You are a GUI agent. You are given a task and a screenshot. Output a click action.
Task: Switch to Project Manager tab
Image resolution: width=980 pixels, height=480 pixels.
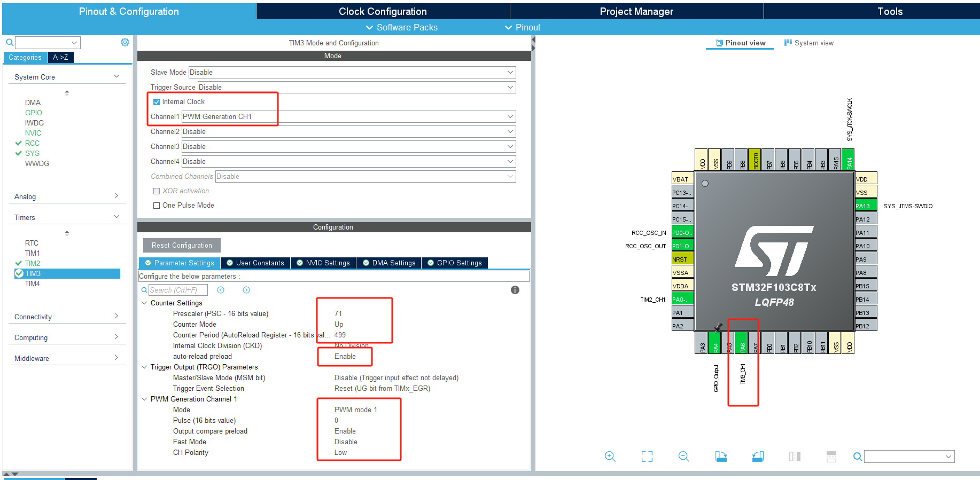click(636, 11)
